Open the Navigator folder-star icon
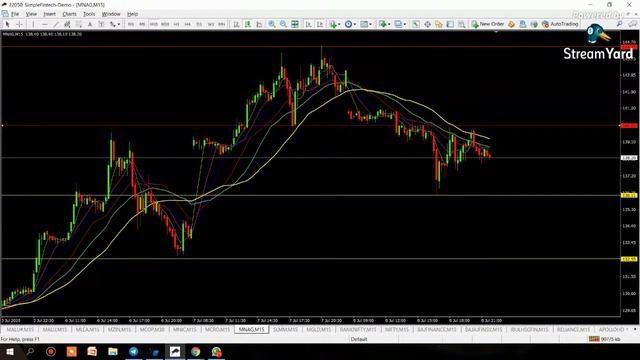This screenshot has height=360, width=640. [439, 24]
